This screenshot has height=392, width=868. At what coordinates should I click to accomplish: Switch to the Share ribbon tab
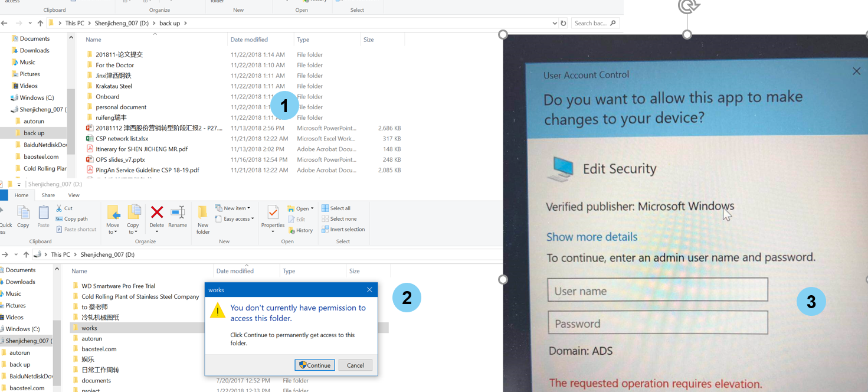48,195
